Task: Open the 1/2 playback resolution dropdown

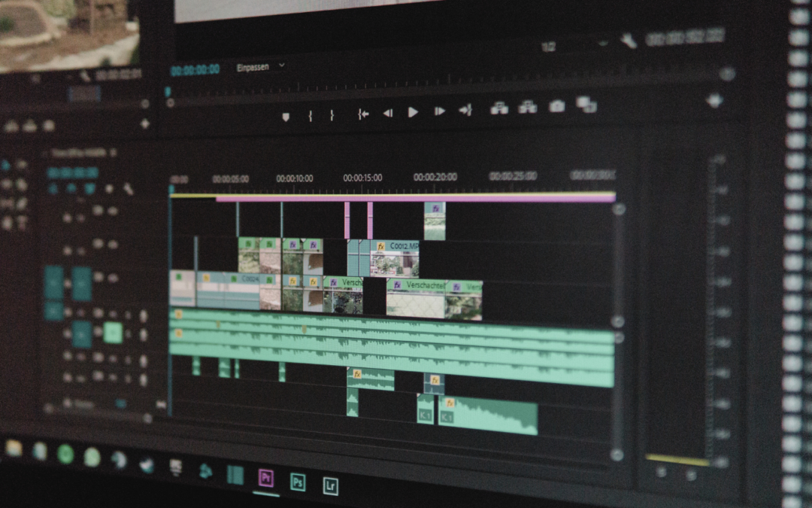Action: coord(574,46)
